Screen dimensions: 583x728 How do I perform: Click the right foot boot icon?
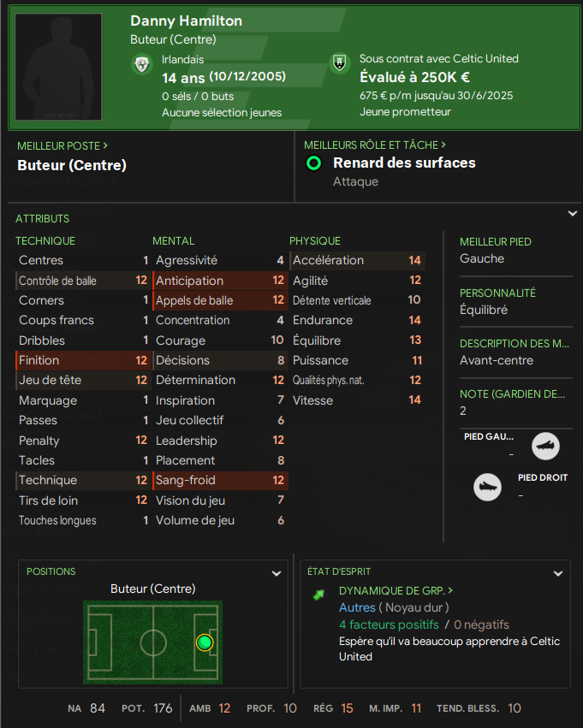(x=487, y=487)
